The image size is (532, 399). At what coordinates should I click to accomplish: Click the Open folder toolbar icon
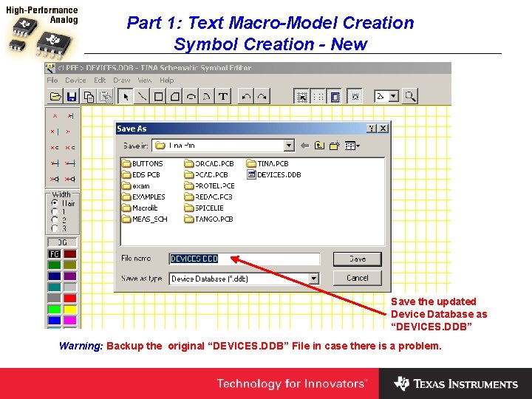pyautogui.click(x=55, y=97)
